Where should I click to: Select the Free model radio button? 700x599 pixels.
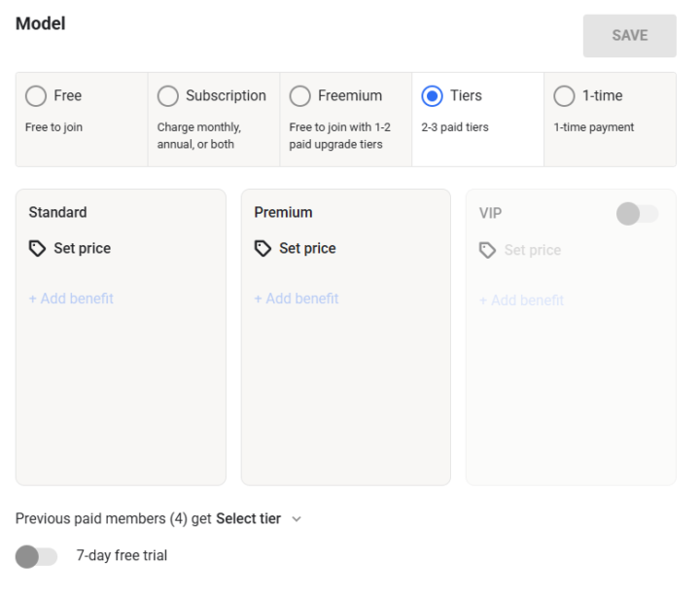pyautogui.click(x=36, y=96)
